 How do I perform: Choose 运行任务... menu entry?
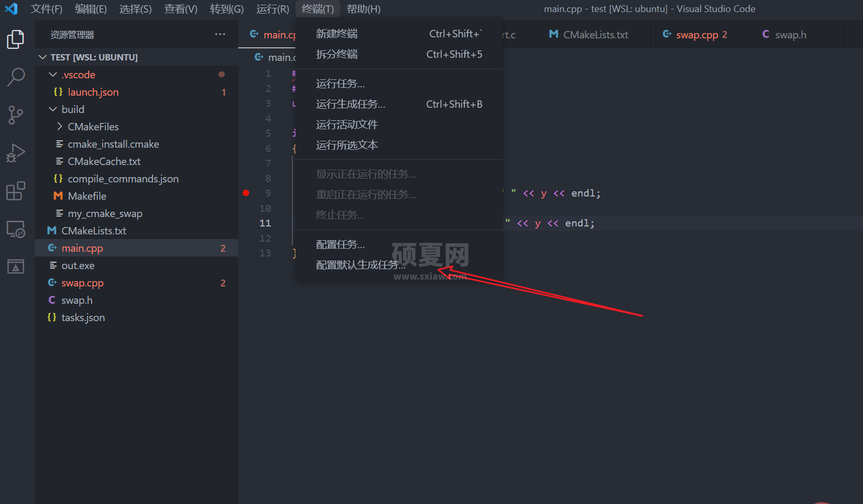(x=399, y=84)
